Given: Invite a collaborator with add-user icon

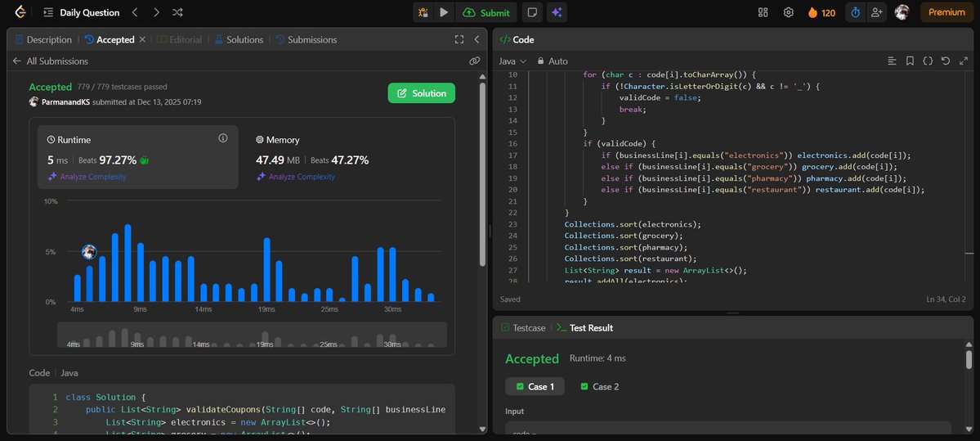Looking at the screenshot, I should click(x=876, y=12).
